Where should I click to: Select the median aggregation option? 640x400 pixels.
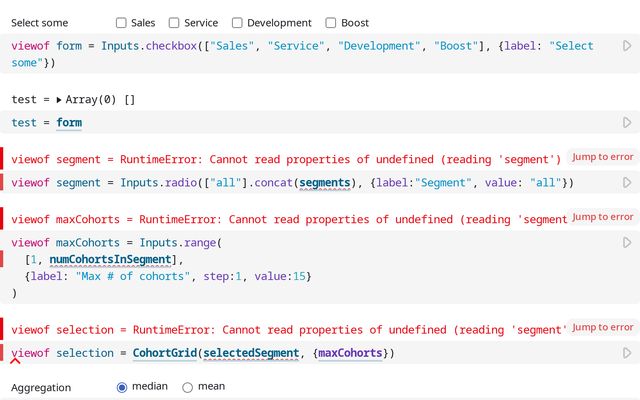click(x=123, y=387)
